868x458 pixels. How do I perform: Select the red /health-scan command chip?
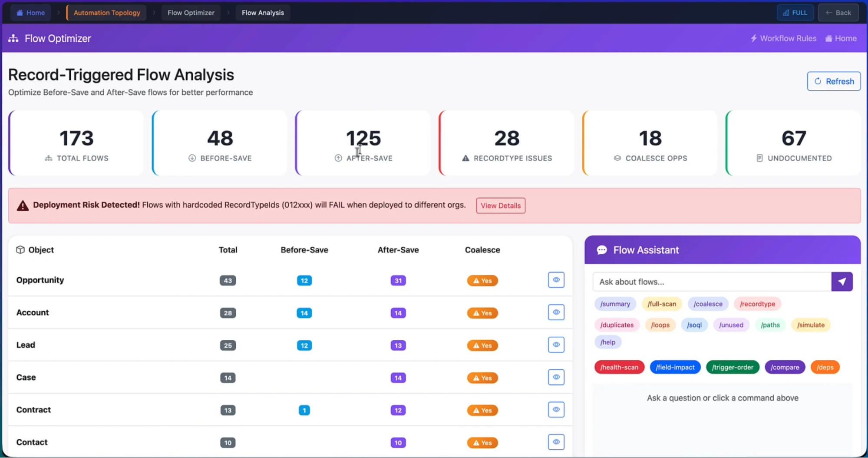619,367
